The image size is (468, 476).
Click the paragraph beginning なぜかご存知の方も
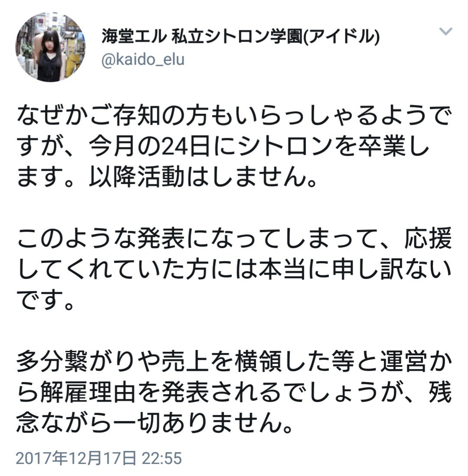coord(234,147)
